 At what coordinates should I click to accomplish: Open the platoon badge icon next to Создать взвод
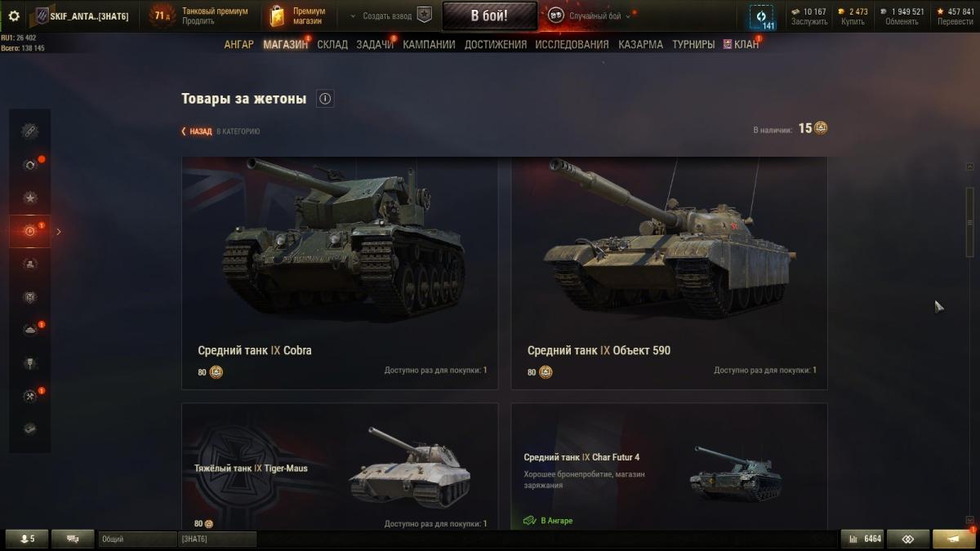pos(424,16)
